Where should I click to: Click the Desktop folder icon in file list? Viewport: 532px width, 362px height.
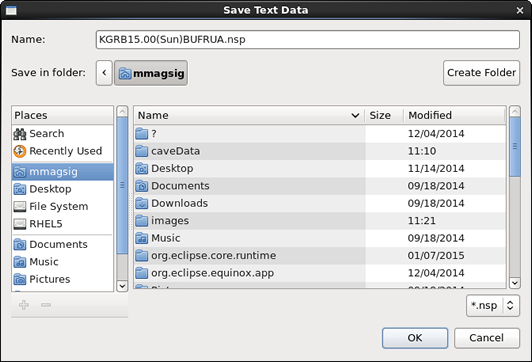click(141, 169)
